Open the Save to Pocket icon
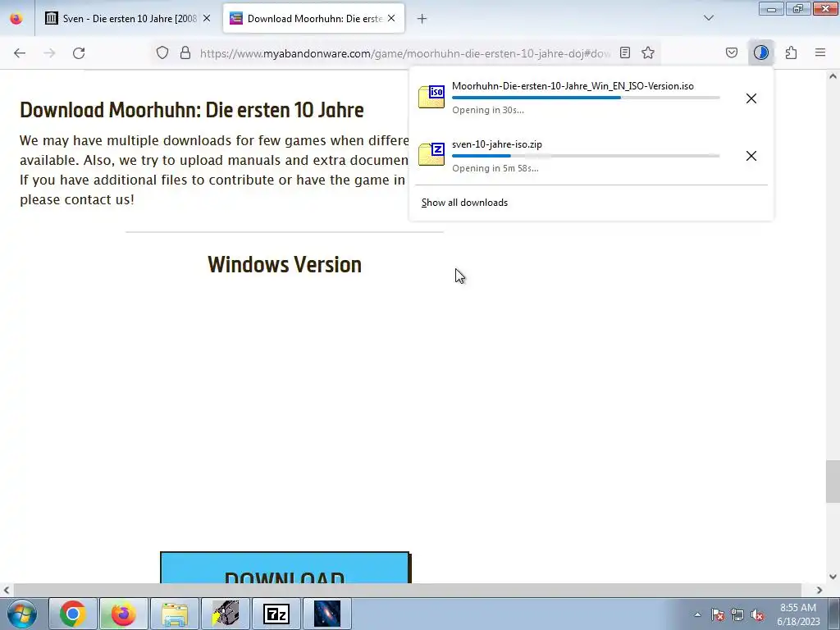The width and height of the screenshot is (840, 630). point(731,52)
